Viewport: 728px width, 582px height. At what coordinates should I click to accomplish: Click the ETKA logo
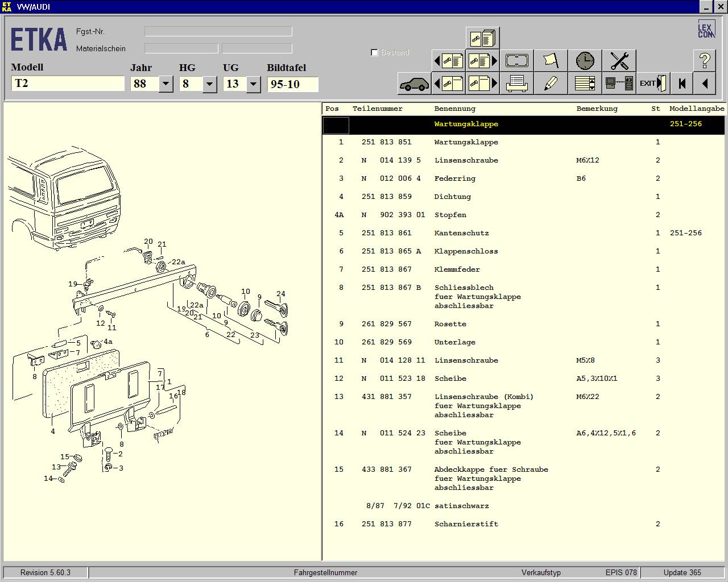[x=38, y=40]
